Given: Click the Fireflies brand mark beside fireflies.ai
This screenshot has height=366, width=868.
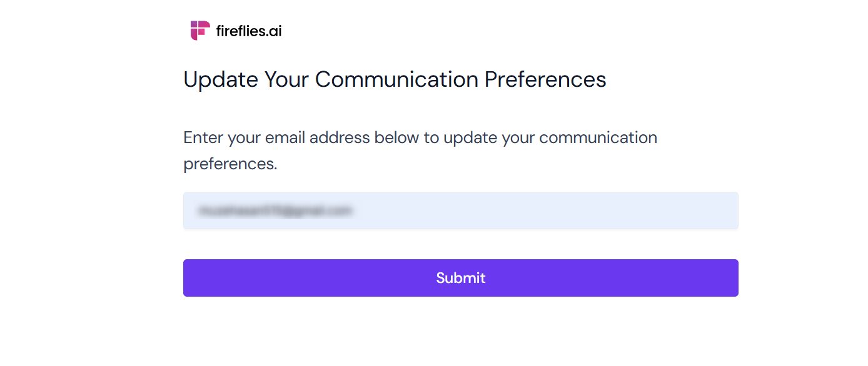Looking at the screenshot, I should pos(200,31).
